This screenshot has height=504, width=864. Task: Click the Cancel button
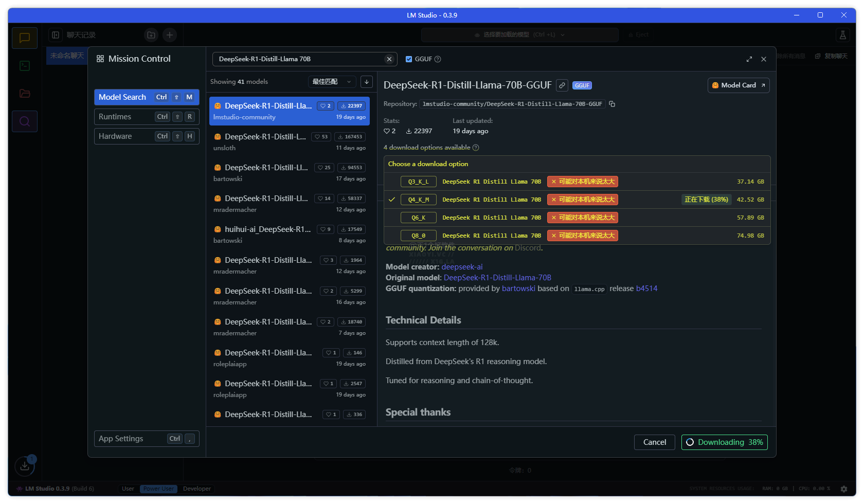pyautogui.click(x=654, y=442)
